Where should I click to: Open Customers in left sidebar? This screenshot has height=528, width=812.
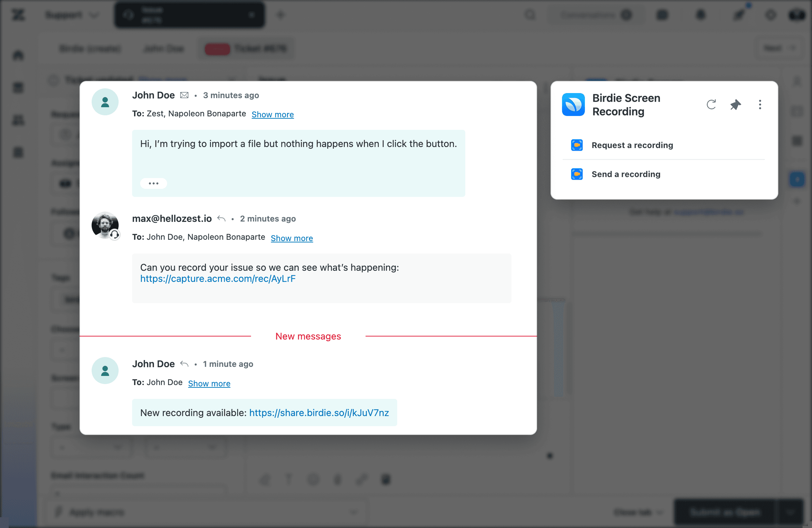[18, 120]
